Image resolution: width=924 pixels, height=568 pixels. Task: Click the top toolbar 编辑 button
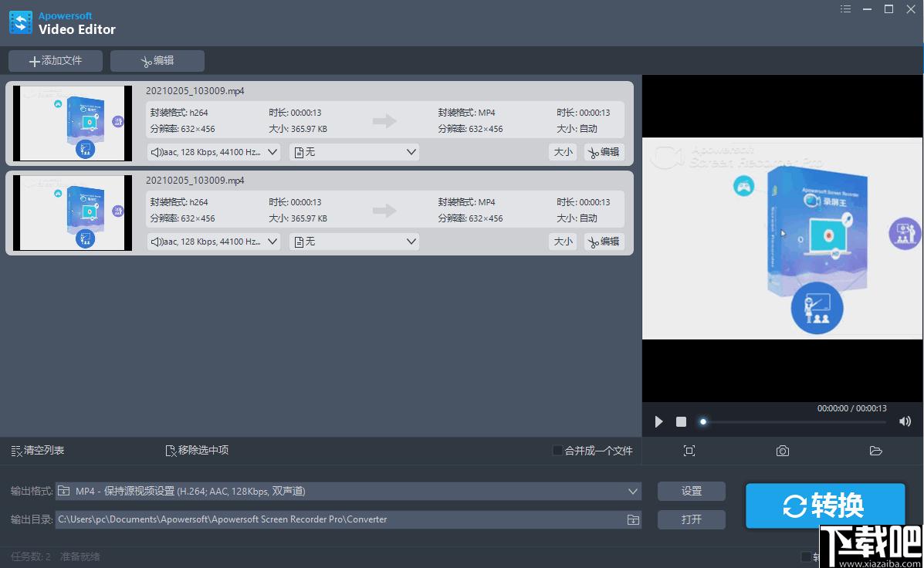[157, 61]
